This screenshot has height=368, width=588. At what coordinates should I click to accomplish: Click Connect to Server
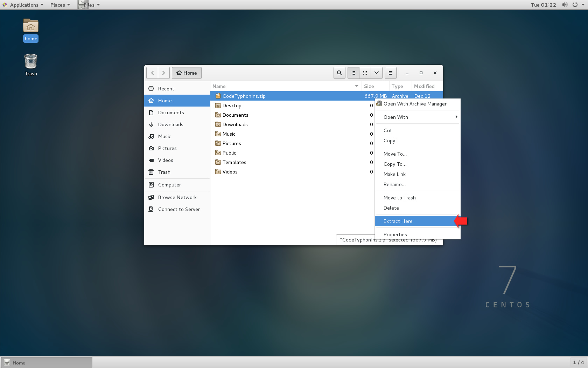(177, 209)
